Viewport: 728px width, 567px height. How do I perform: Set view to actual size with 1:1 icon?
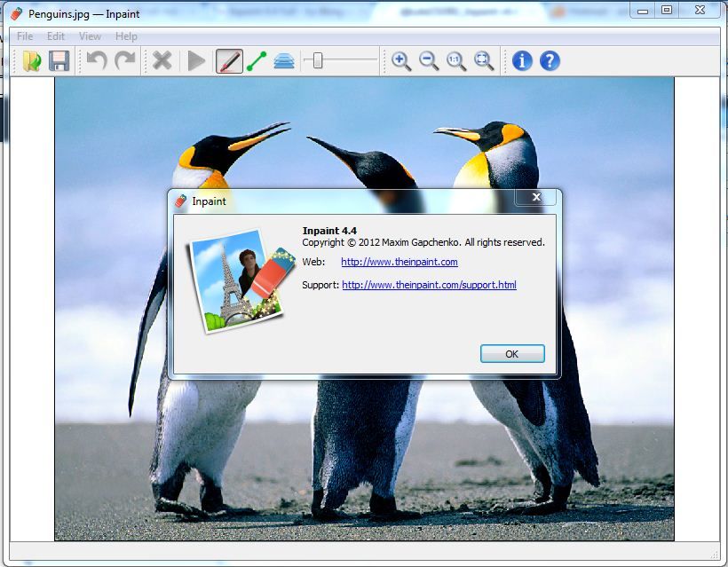[455, 60]
